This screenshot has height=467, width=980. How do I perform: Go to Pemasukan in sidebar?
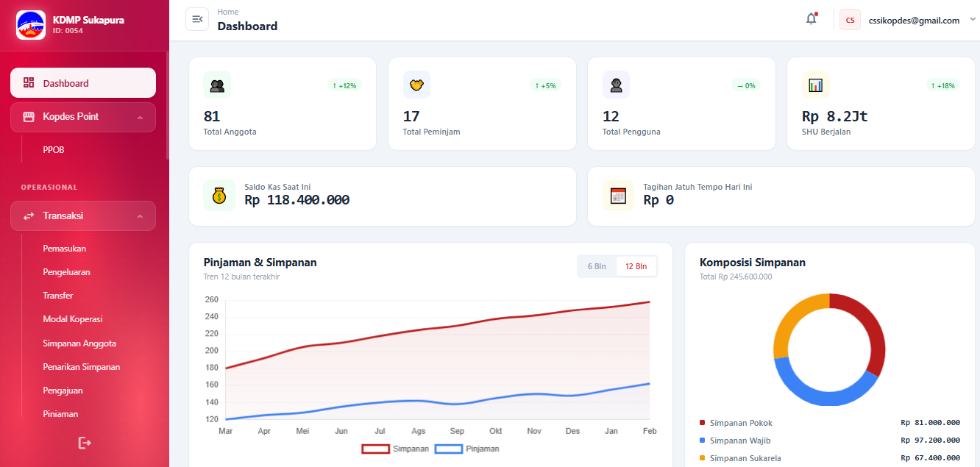pos(65,249)
